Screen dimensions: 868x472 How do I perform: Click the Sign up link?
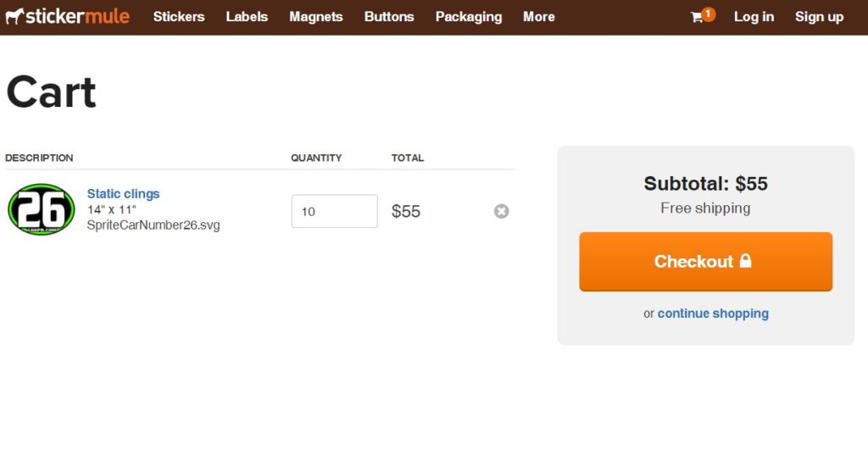pos(820,17)
